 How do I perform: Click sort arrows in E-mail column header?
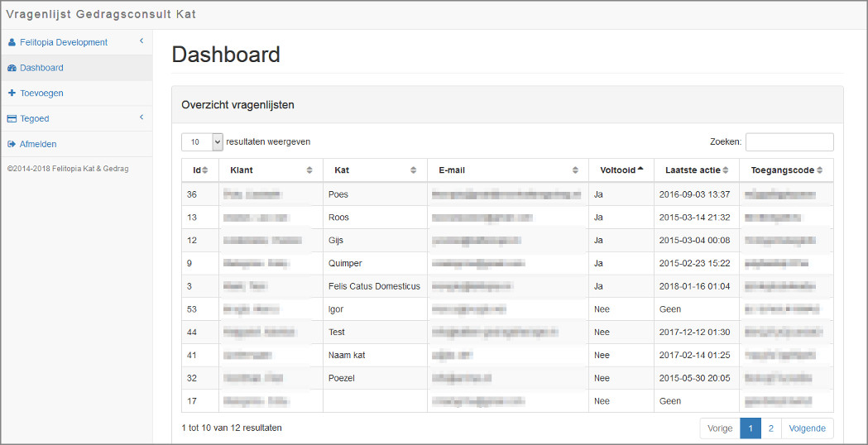(575, 170)
